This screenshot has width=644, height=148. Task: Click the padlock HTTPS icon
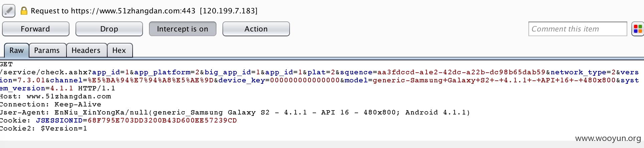pyautogui.click(x=24, y=11)
